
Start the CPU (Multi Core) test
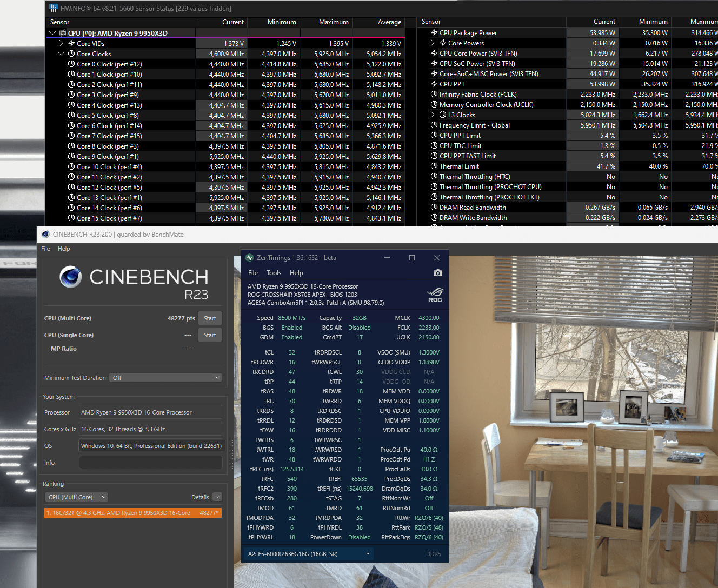pyautogui.click(x=210, y=318)
